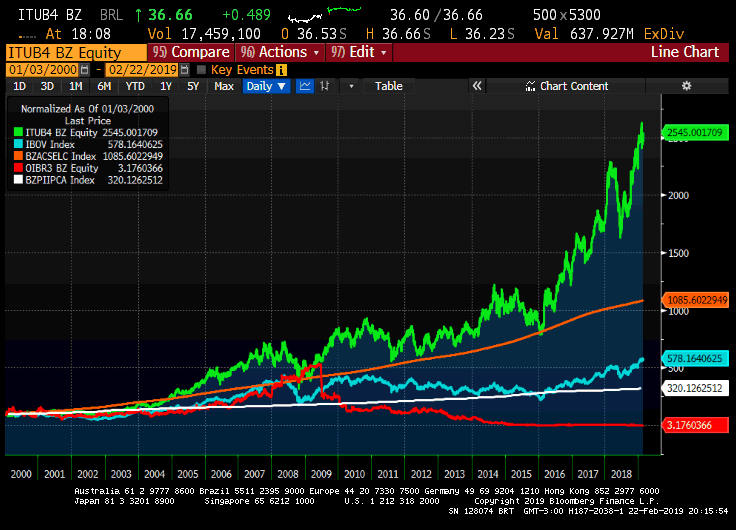Open chart type dropdown arrow
The width and height of the screenshot is (736, 530).
click(x=351, y=86)
